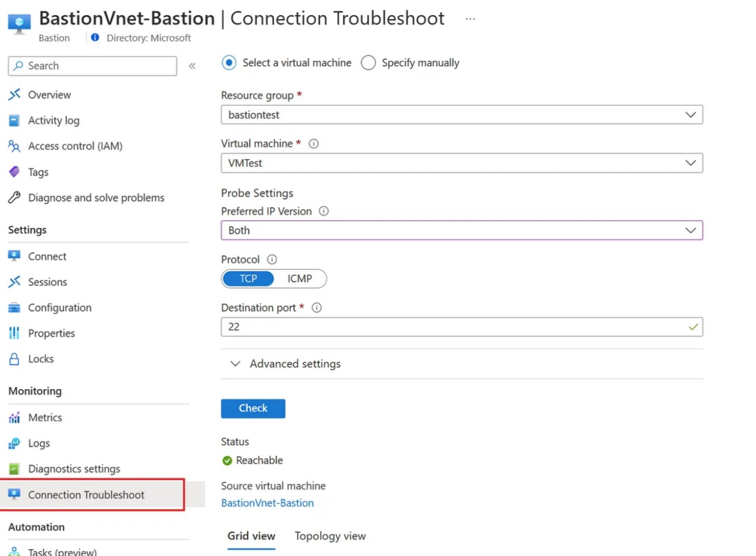
Task: Open the BastionVnet-Bastion source link
Action: [x=267, y=503]
